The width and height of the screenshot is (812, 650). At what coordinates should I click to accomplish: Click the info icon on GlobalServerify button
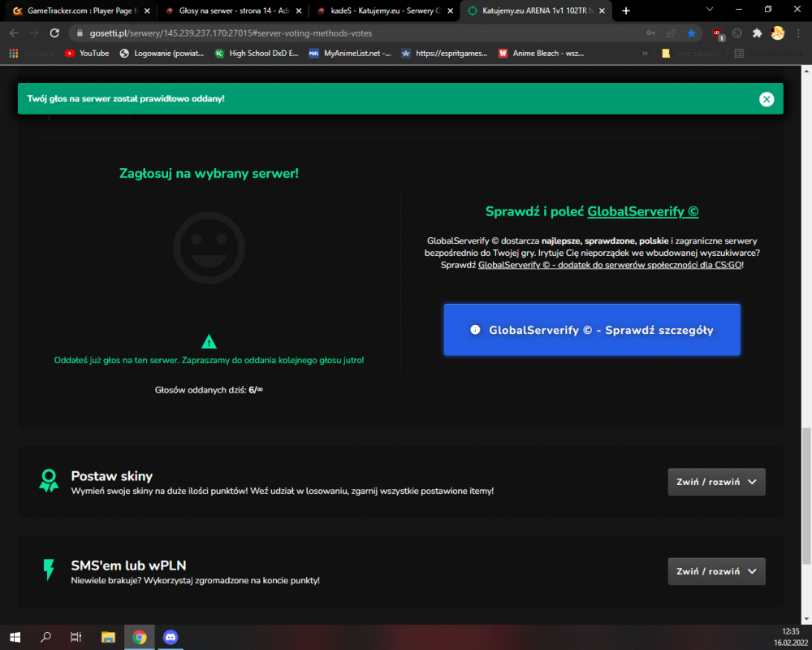(x=475, y=330)
